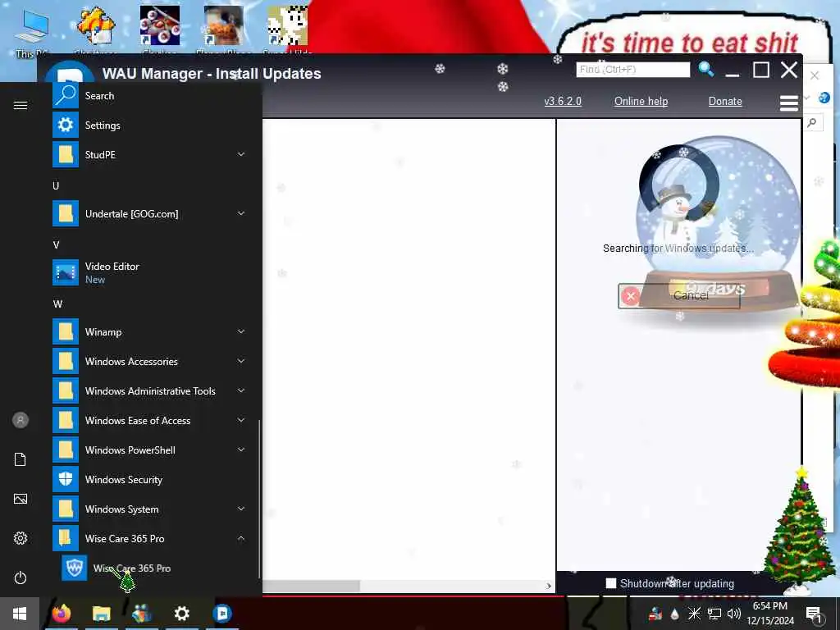This screenshot has height=630, width=840.
Task: Click the Power icon in Start sidebar
Action: (21, 578)
